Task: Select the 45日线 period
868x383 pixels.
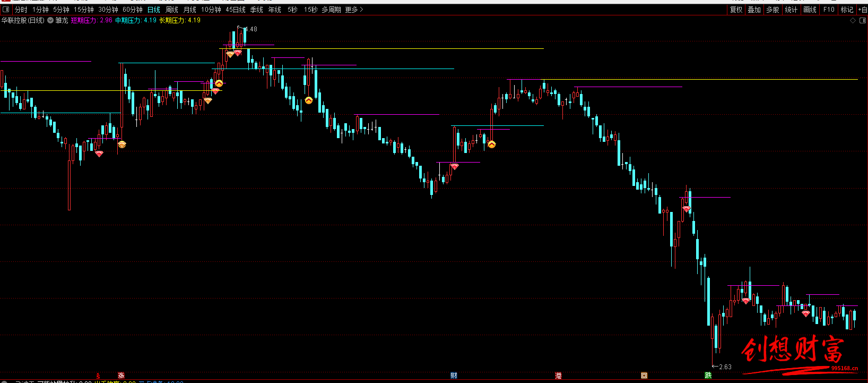Action: click(235, 10)
